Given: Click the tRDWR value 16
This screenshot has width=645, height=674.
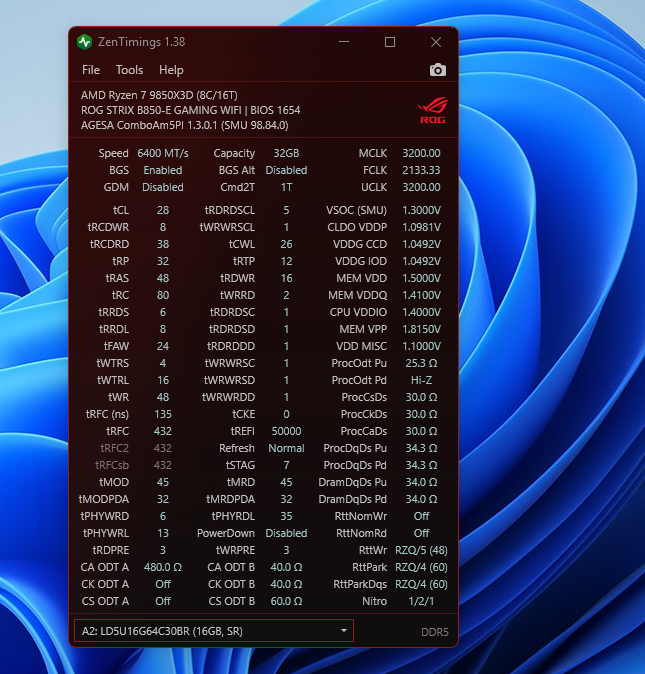Looking at the screenshot, I should click(286, 278).
